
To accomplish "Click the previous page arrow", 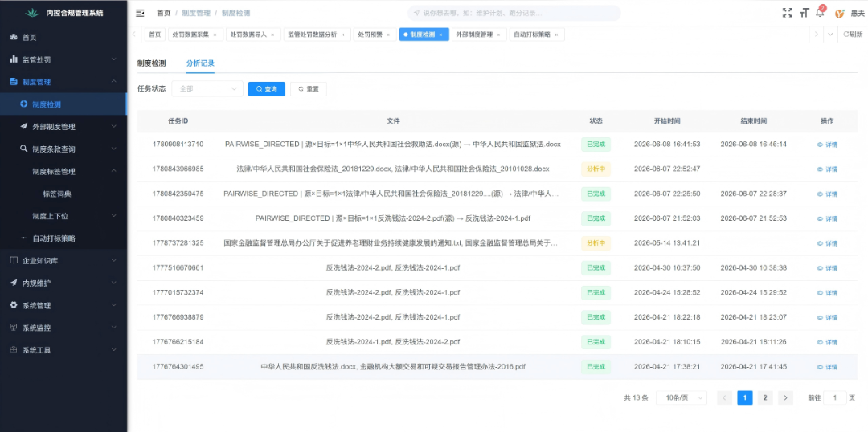I will 725,397.
